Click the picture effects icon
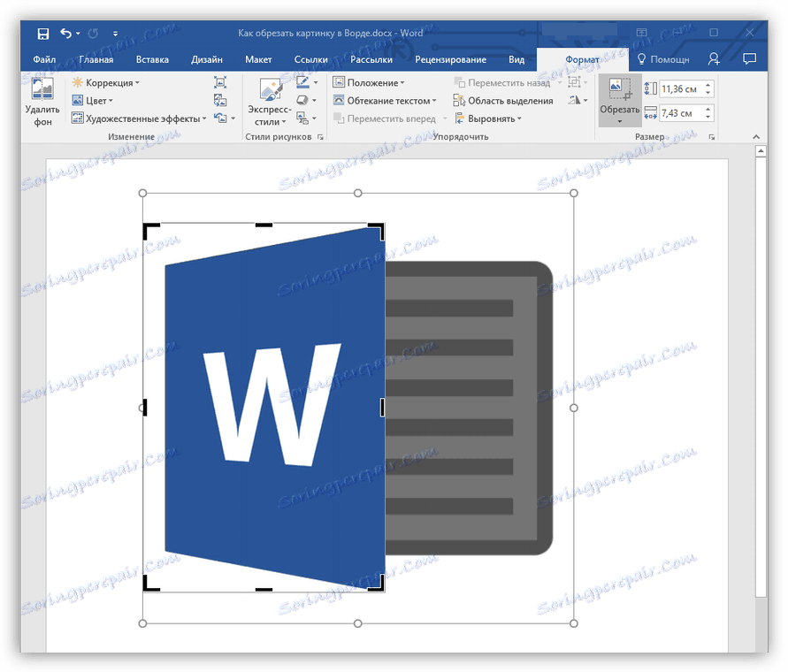Screen dimensions: 788x672 [302, 100]
